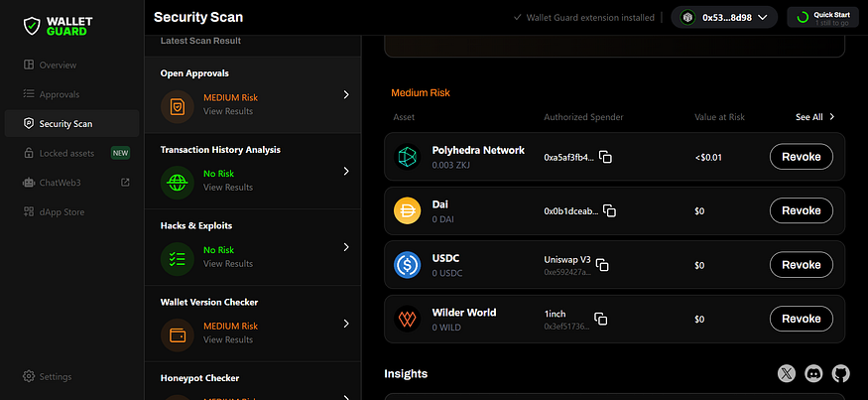This screenshot has height=400, width=868.
Task: Click the Transaction History globe icon
Action: tap(178, 183)
